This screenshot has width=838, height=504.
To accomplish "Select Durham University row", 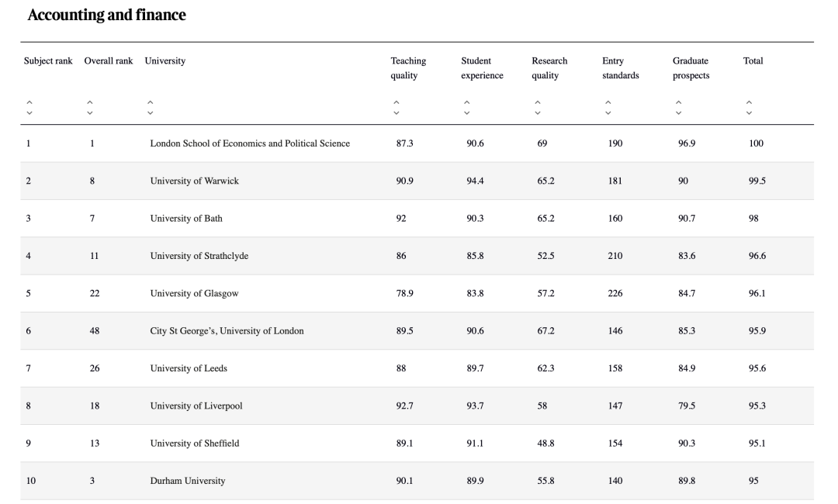I will (188, 481).
